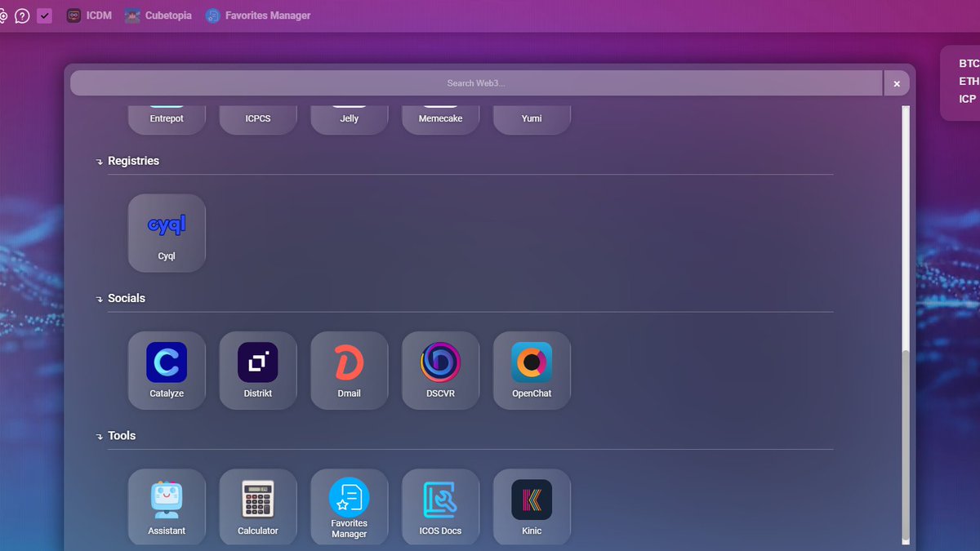The image size is (980, 551).
Task: Open the OpenChat app
Action: point(532,370)
